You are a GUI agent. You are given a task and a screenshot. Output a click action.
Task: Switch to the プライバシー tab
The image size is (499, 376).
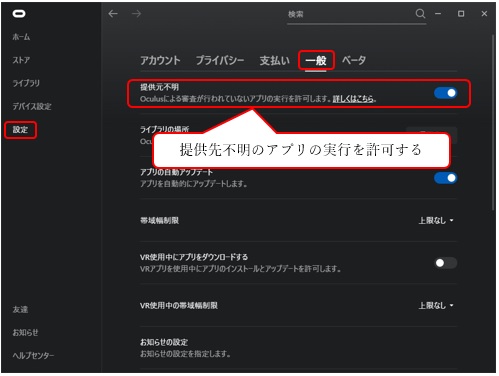click(x=220, y=60)
